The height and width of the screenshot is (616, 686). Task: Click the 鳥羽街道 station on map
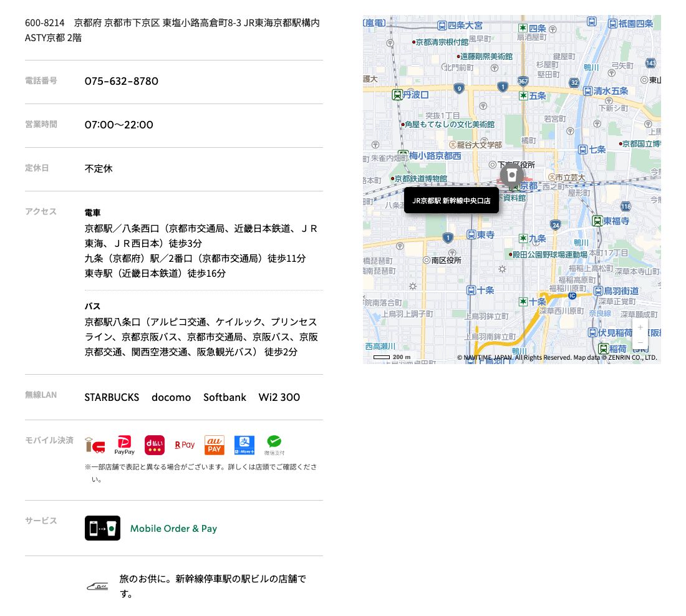pyautogui.click(x=616, y=291)
